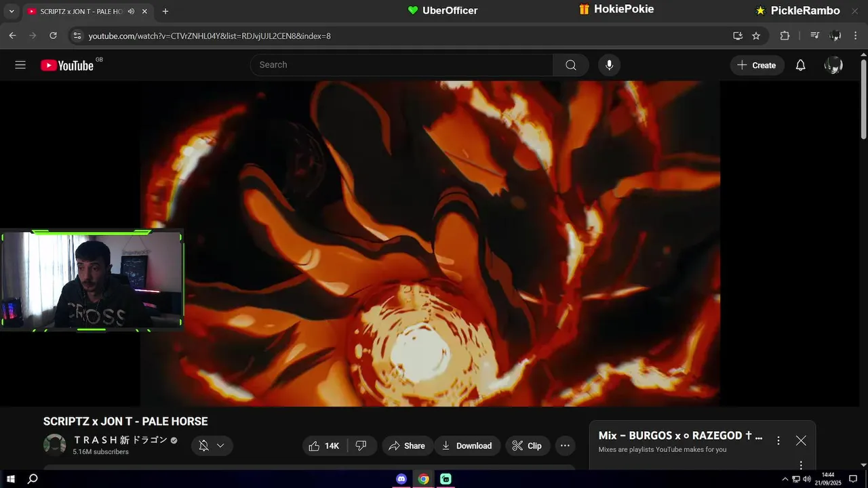Screen dimensions: 868x488
Task: Bookmark this page with the star
Action: [x=756, y=36]
